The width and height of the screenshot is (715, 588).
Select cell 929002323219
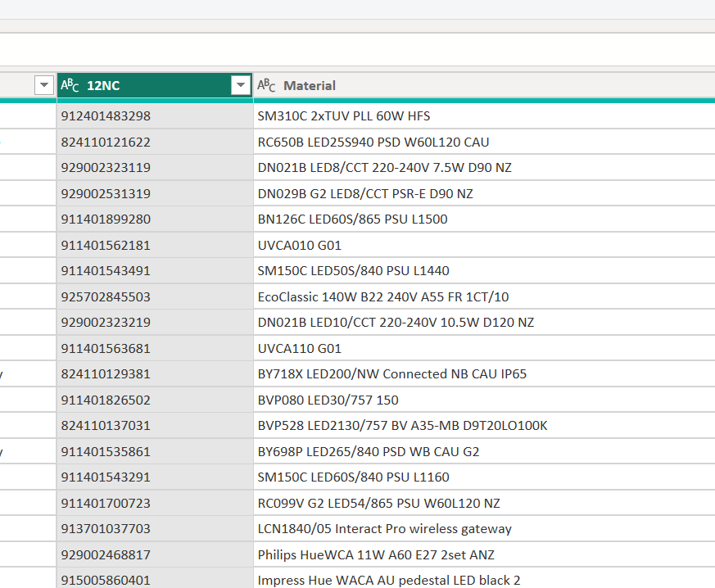tap(155, 323)
